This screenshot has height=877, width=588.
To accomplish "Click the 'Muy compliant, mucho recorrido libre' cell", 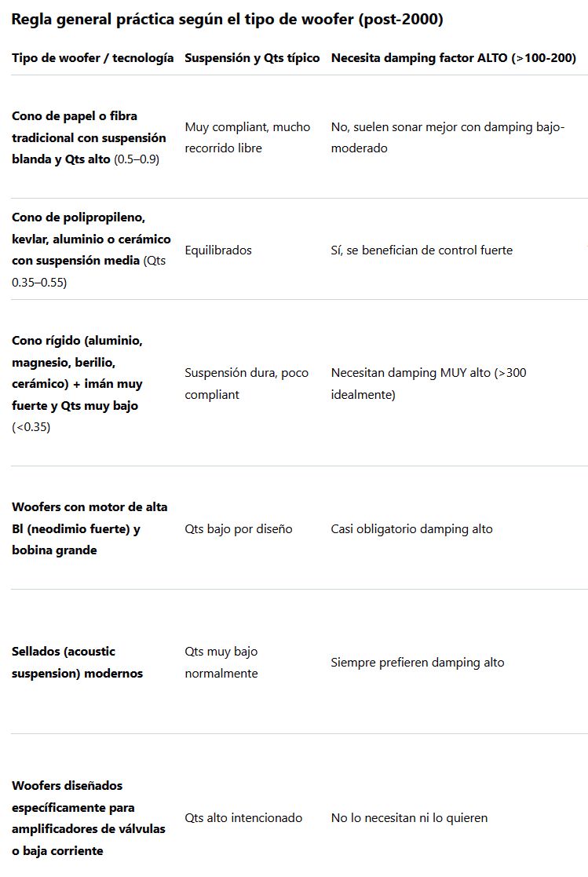I will [247, 137].
